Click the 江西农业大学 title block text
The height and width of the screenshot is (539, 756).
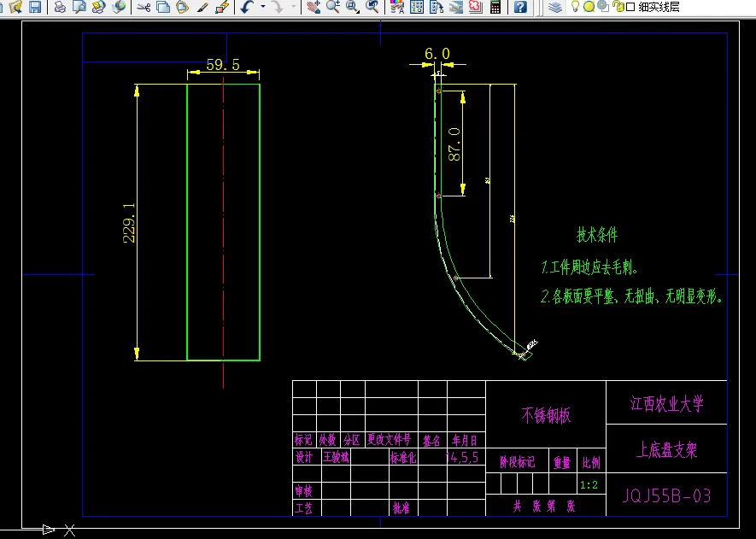click(667, 403)
